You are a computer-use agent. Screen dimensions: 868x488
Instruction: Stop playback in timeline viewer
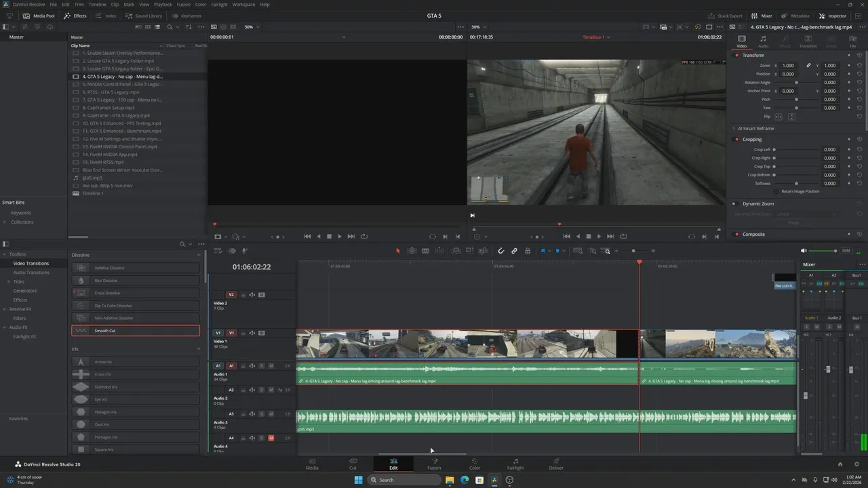pos(588,237)
